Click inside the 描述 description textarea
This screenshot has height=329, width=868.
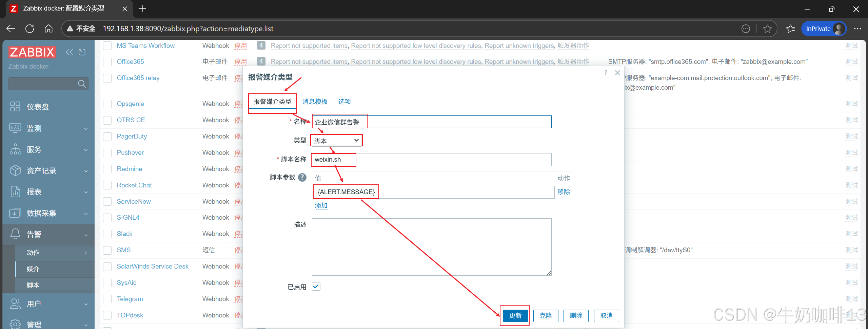click(x=432, y=247)
